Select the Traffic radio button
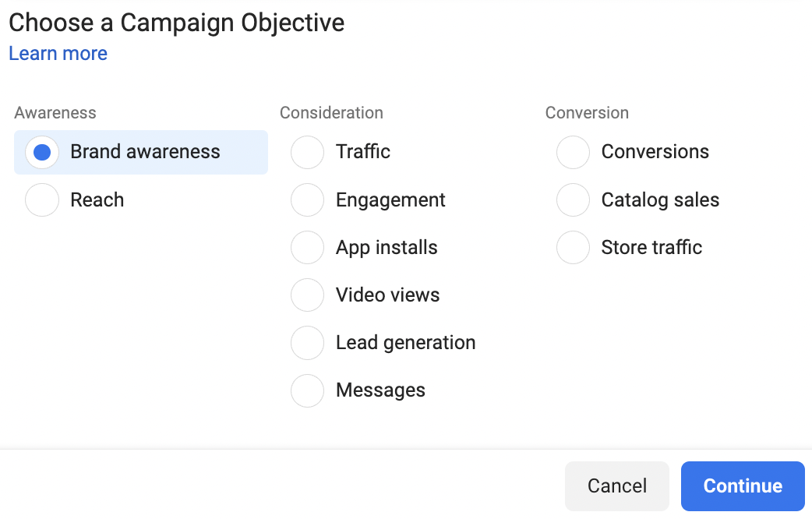The width and height of the screenshot is (812, 519). (307, 153)
